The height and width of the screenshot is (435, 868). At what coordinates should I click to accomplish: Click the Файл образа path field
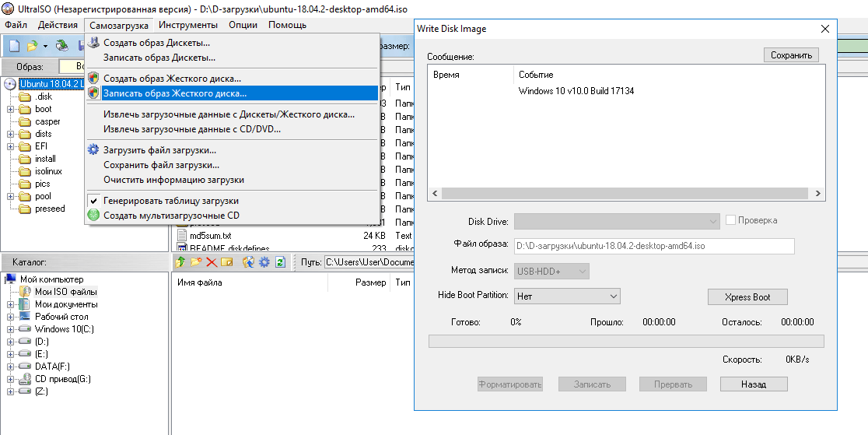pyautogui.click(x=653, y=246)
